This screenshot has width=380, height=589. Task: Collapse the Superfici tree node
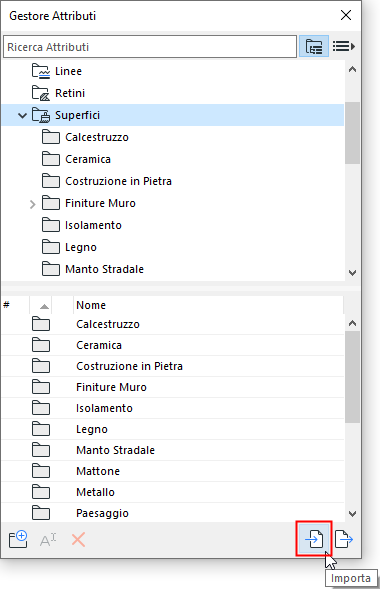pos(23,115)
